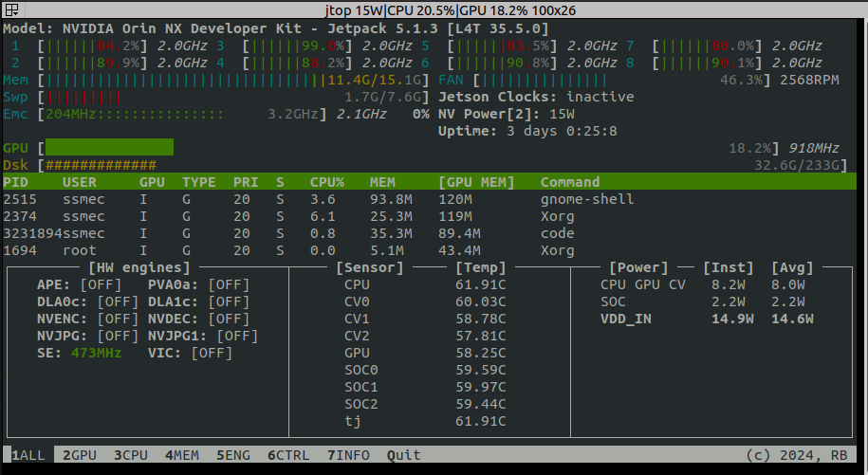Click the 2568RPM fan reading

(x=809, y=81)
